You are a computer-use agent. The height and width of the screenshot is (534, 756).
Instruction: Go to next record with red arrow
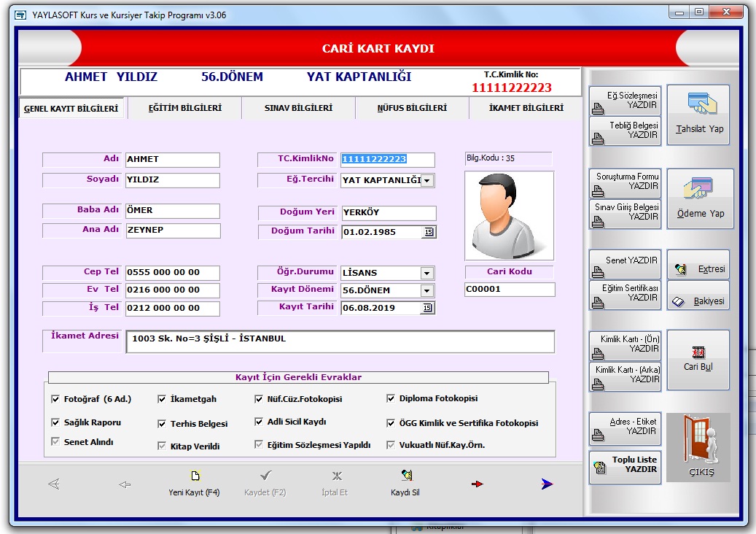tap(478, 484)
